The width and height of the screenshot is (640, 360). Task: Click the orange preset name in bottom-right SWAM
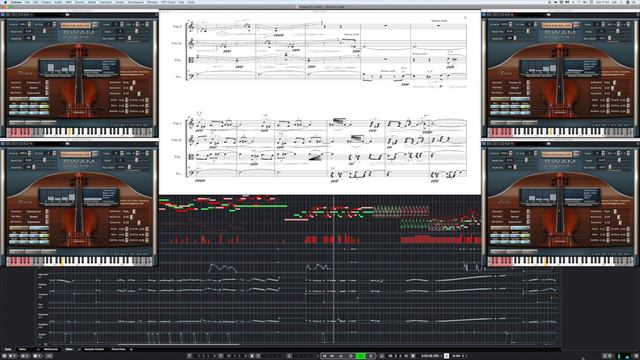[x=557, y=154]
